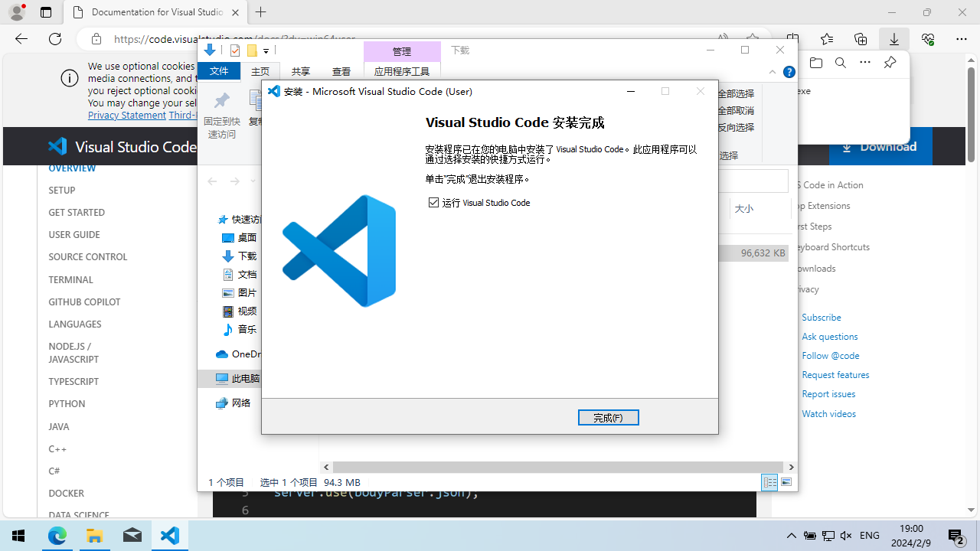Screen dimensions: 980x551
Task: Open USER GUIDE docs section
Action: pos(74,234)
